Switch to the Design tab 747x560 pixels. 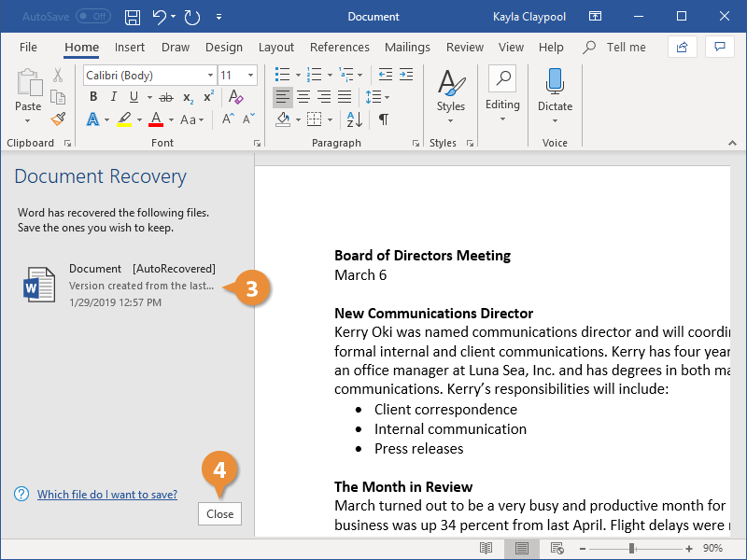point(224,48)
